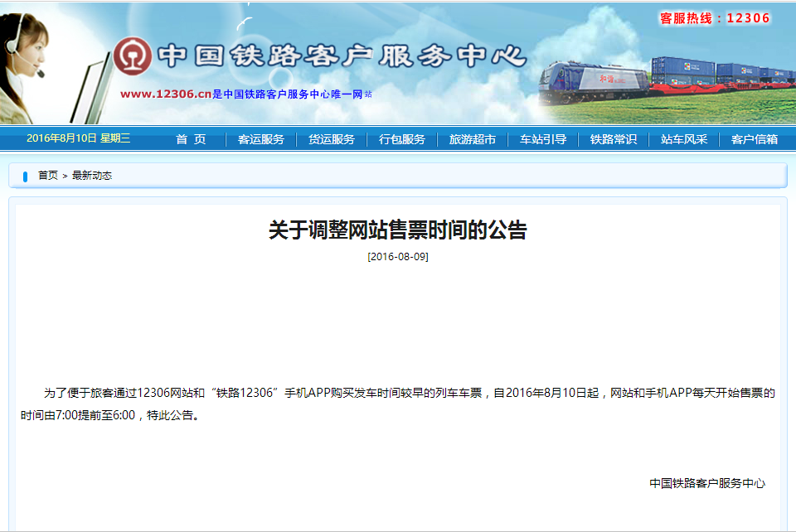Open the 客运服务 menu item
Image resolution: width=796 pixels, height=532 pixels.
click(261, 139)
